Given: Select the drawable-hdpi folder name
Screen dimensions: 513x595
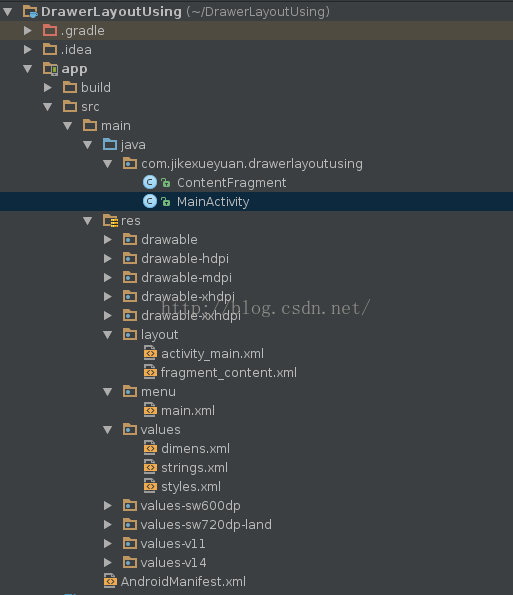Looking at the screenshot, I should (185, 259).
